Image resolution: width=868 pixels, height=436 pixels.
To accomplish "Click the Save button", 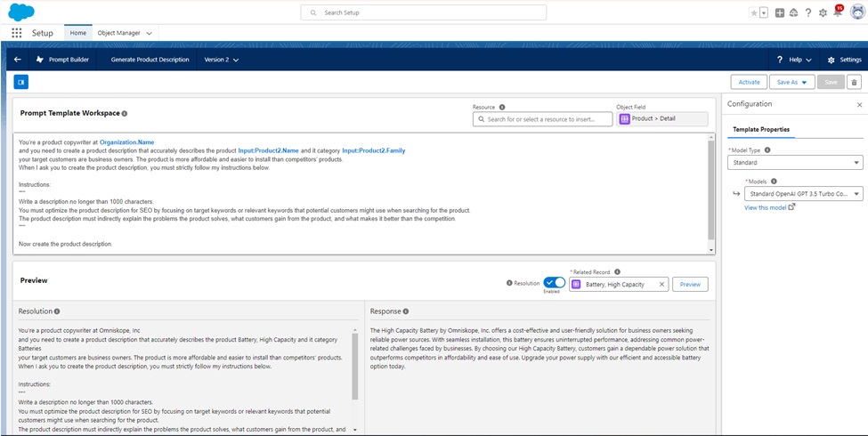I will coord(831,82).
